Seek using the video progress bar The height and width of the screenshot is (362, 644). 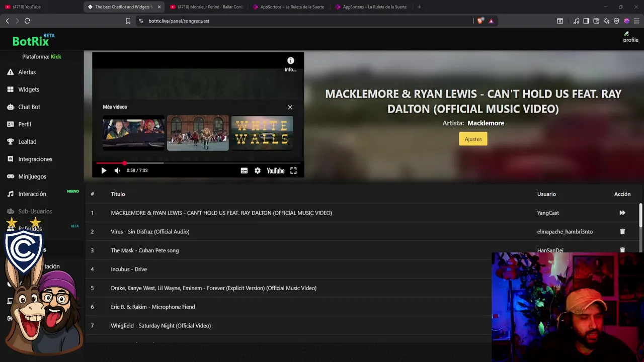198,163
